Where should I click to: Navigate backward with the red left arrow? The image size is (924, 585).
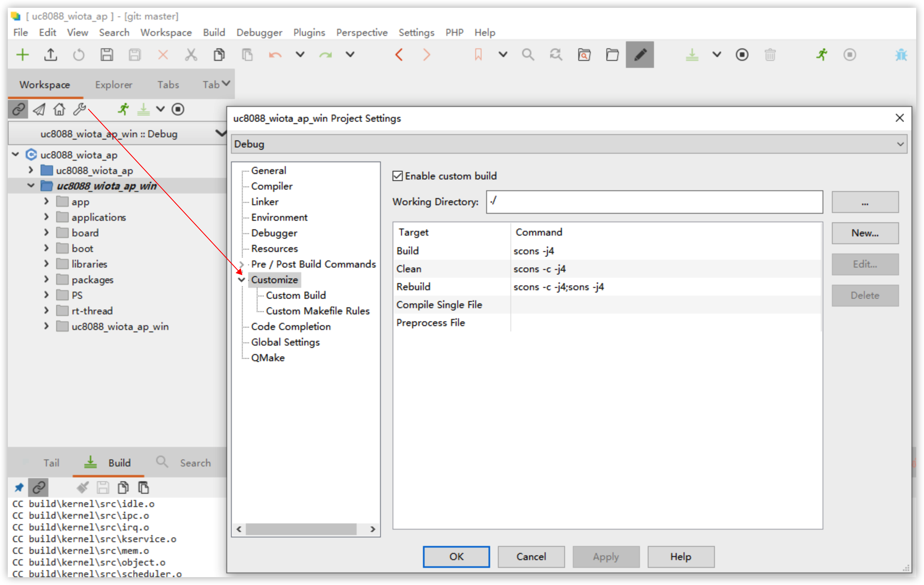398,55
